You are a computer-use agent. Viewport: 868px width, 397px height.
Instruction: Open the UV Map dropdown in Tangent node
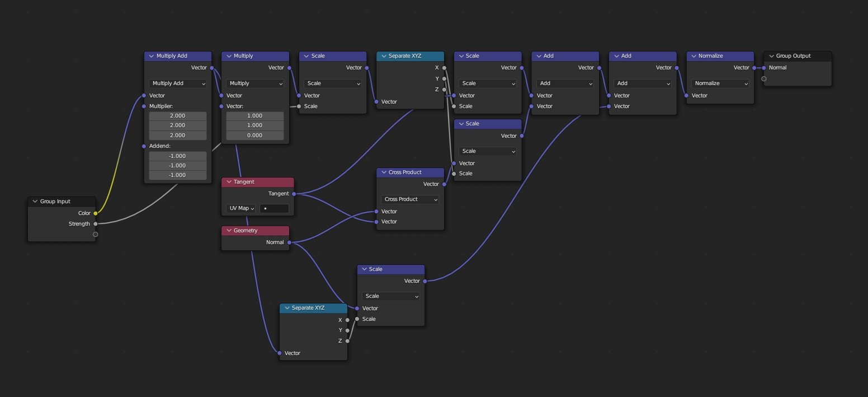241,208
